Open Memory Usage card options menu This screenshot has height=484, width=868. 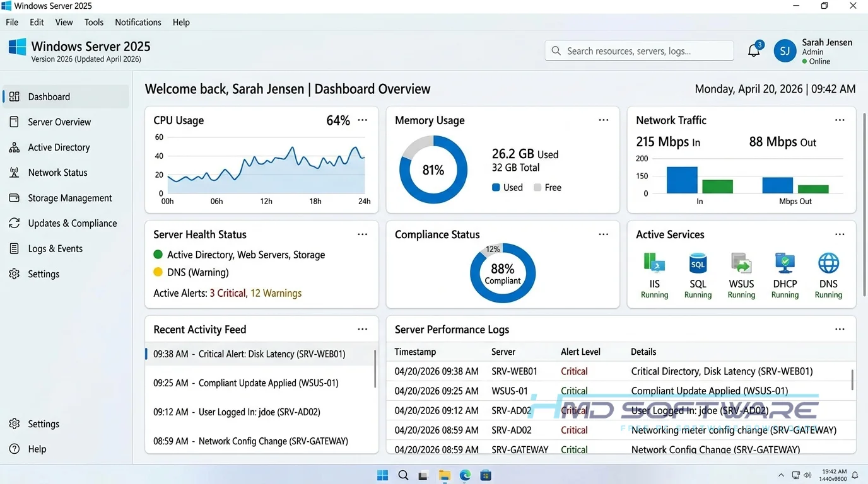(604, 120)
